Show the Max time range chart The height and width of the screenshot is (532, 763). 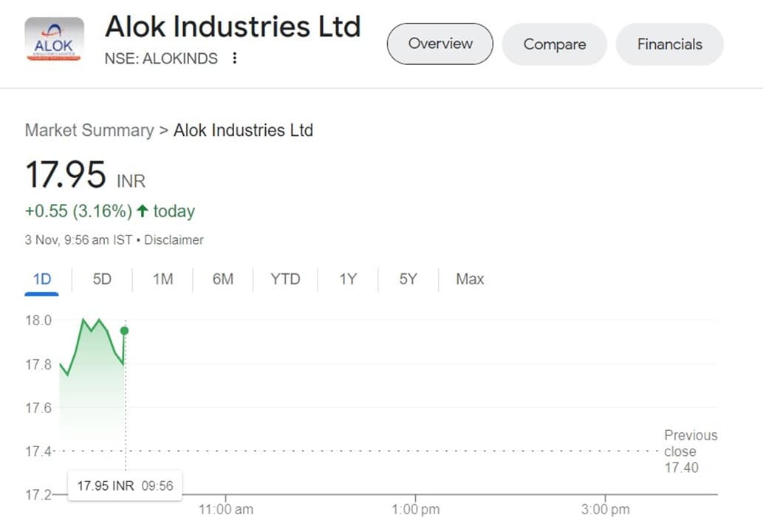[x=470, y=279]
